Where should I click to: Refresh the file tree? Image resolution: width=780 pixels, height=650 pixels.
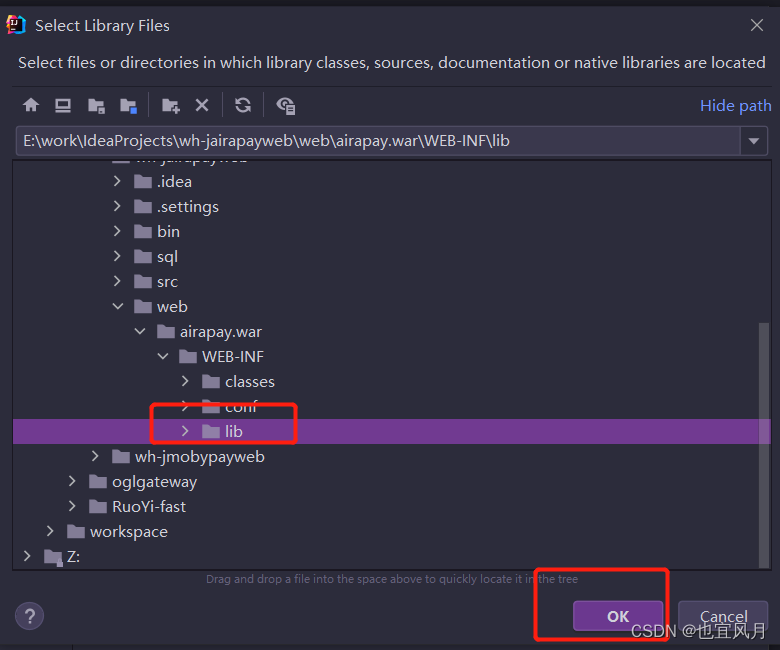[243, 105]
